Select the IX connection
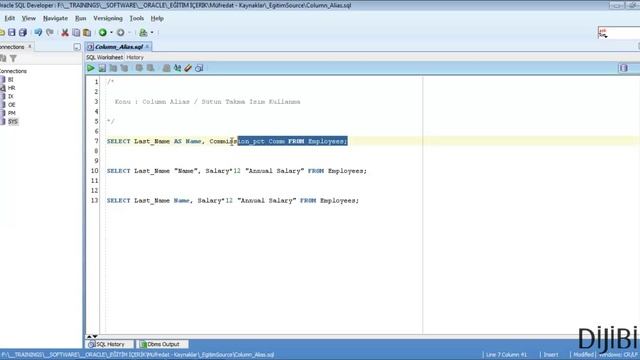Screen dimensions: 640x360 click(11, 96)
